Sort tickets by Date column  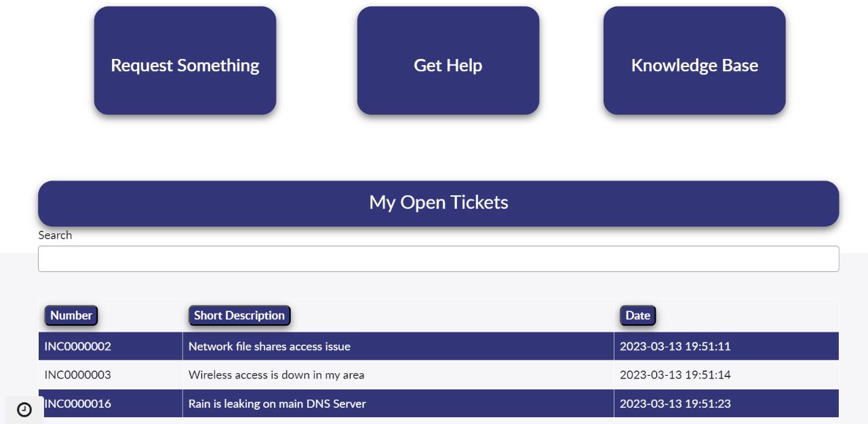pos(637,315)
